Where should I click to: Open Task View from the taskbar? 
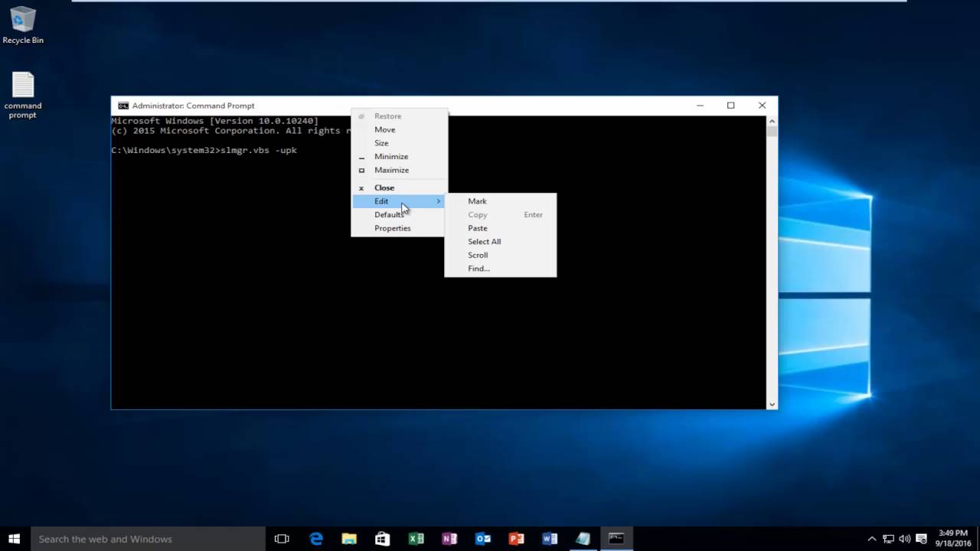282,539
